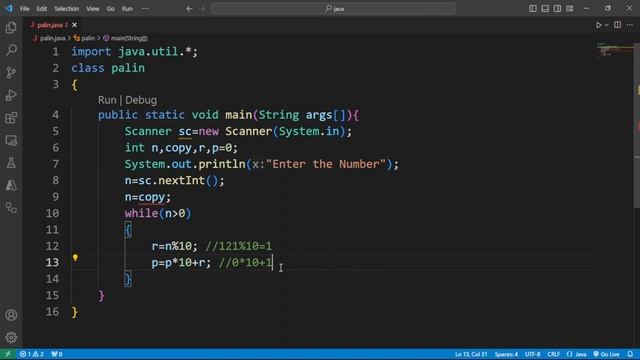Screen dimensions: 640x360
Task: Go forward with the navigation arrow
Action: 202,8
